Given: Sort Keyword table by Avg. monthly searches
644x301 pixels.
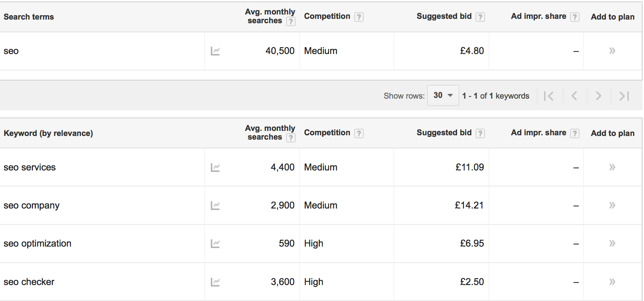Looking at the screenshot, I should pyautogui.click(x=270, y=133).
